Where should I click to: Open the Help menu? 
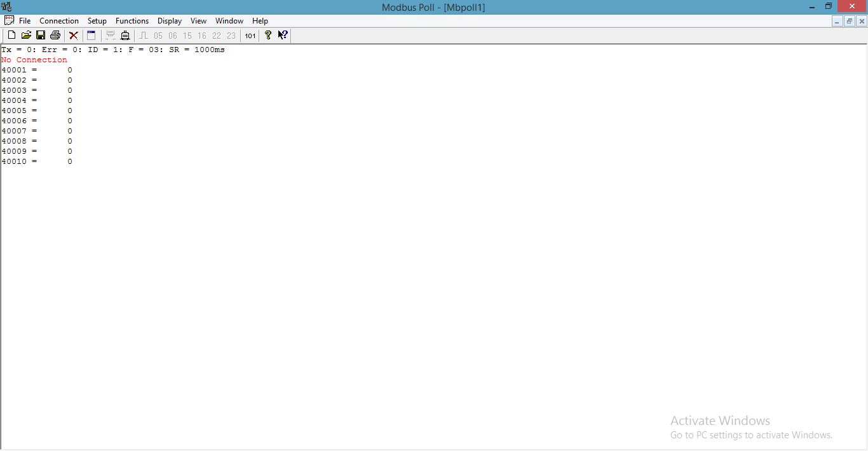260,21
